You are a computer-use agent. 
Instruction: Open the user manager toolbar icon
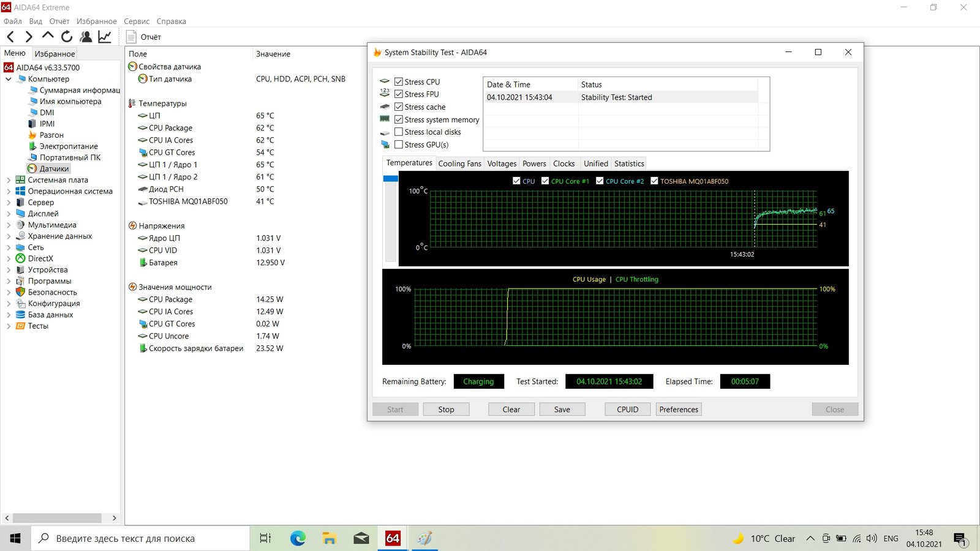[x=86, y=37]
